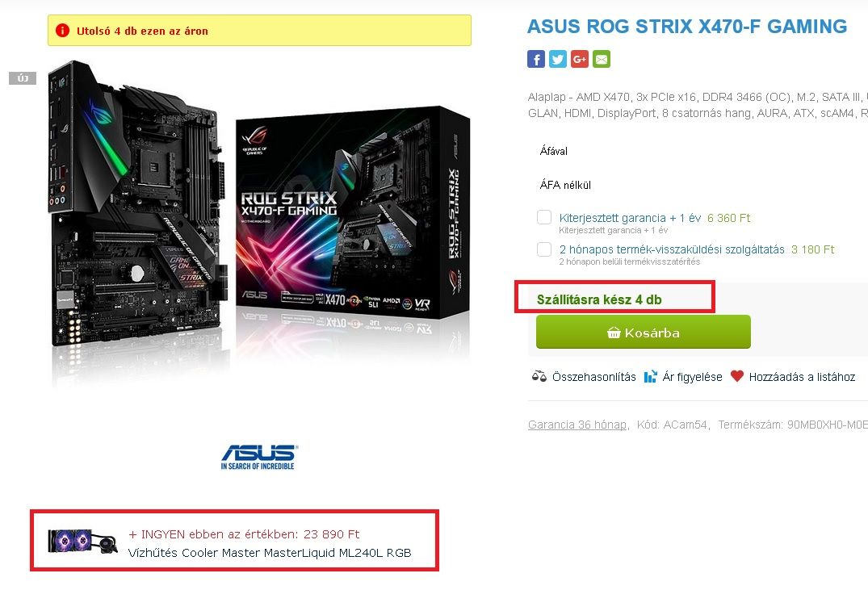Click the Szállításra kész 4 db availability text
868x590 pixels.
599,299
